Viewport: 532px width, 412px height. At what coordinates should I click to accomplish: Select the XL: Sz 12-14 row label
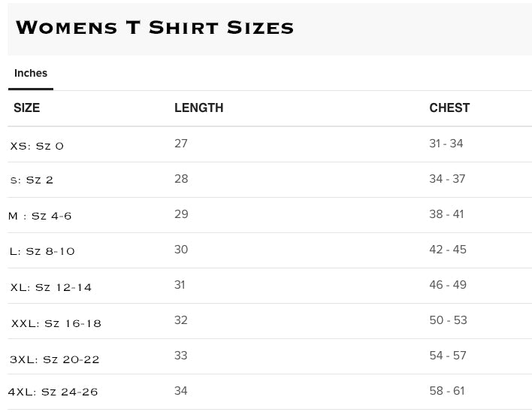pos(51,287)
